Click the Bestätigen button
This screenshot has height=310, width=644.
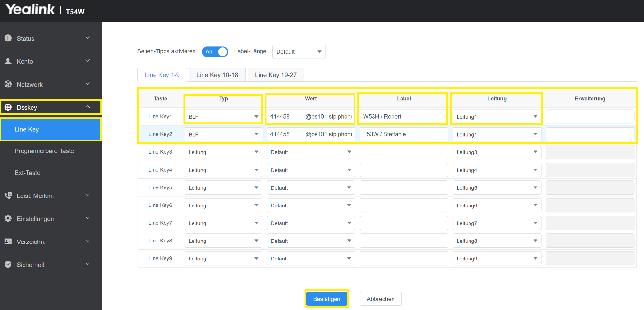click(327, 299)
